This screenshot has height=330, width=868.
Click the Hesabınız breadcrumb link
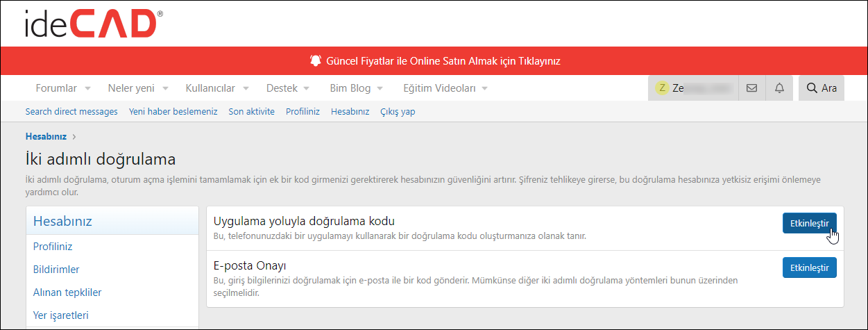(x=46, y=136)
